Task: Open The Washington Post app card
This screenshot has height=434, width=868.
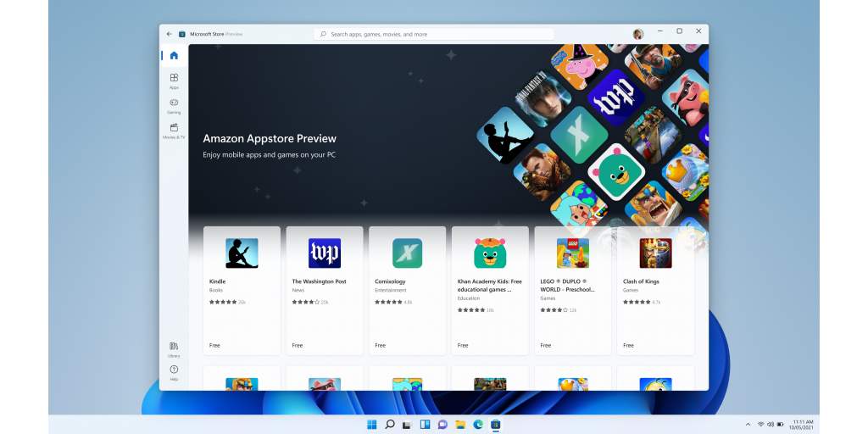Action: [x=325, y=290]
